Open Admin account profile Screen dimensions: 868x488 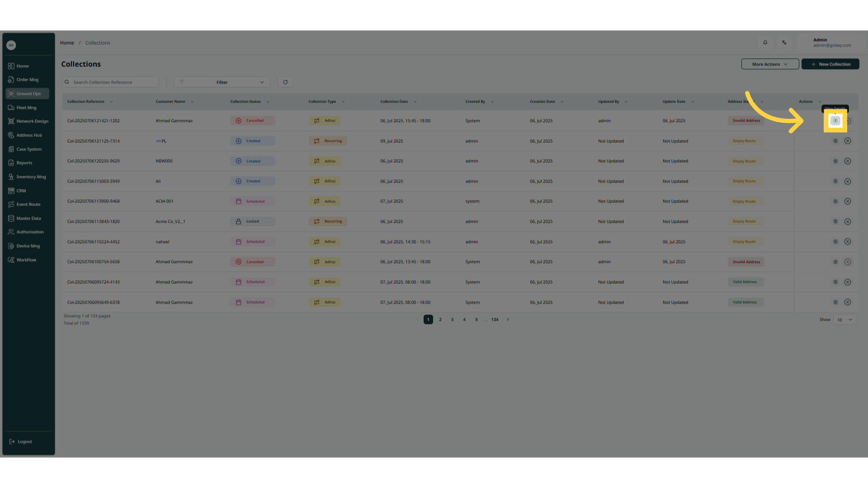[832, 42]
